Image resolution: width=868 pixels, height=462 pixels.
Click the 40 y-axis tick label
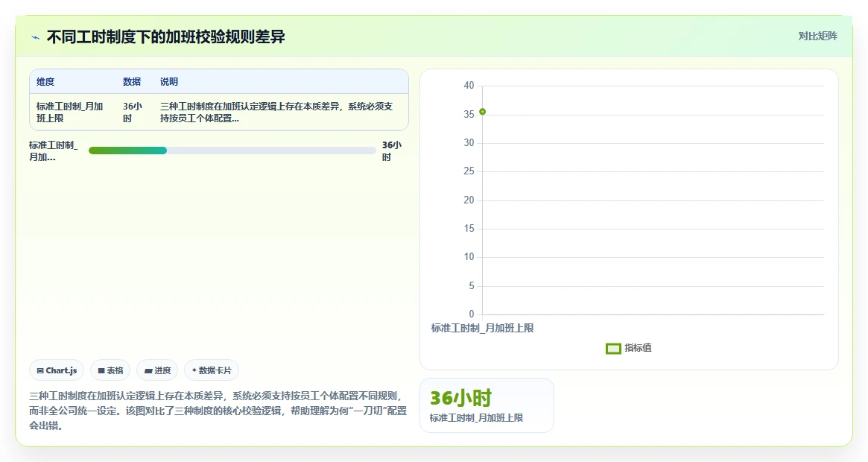pos(469,85)
